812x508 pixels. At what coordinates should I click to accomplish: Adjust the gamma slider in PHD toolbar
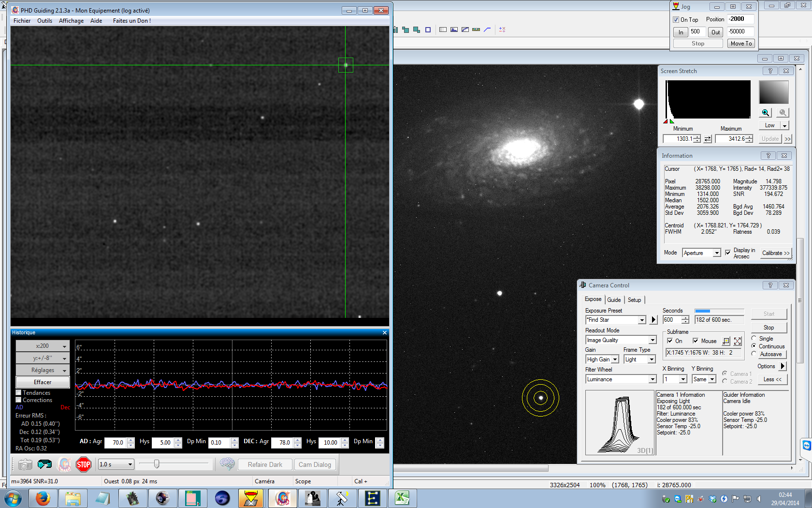click(x=157, y=464)
